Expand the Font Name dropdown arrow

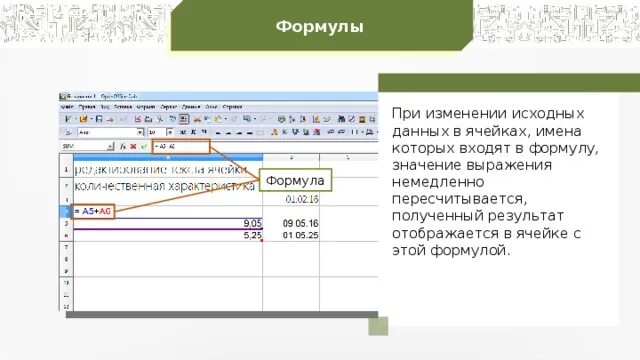(140, 132)
